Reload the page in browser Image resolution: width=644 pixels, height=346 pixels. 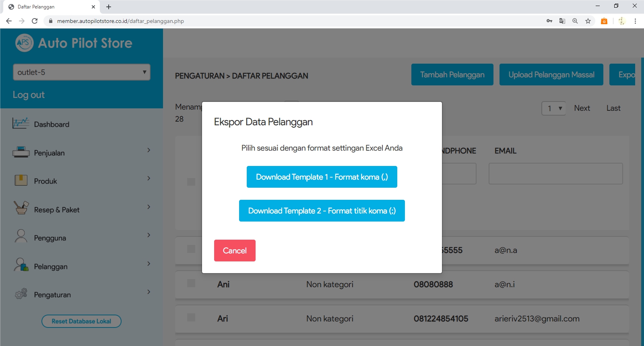point(35,21)
